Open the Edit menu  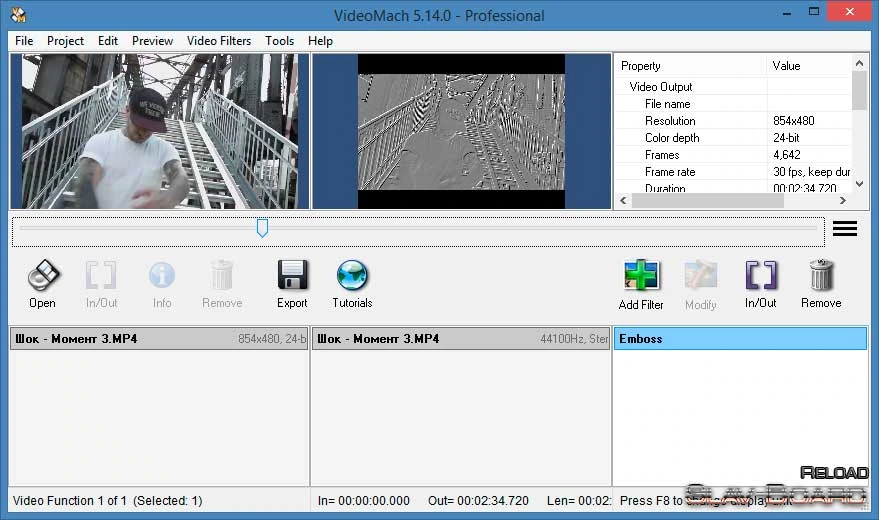click(108, 41)
